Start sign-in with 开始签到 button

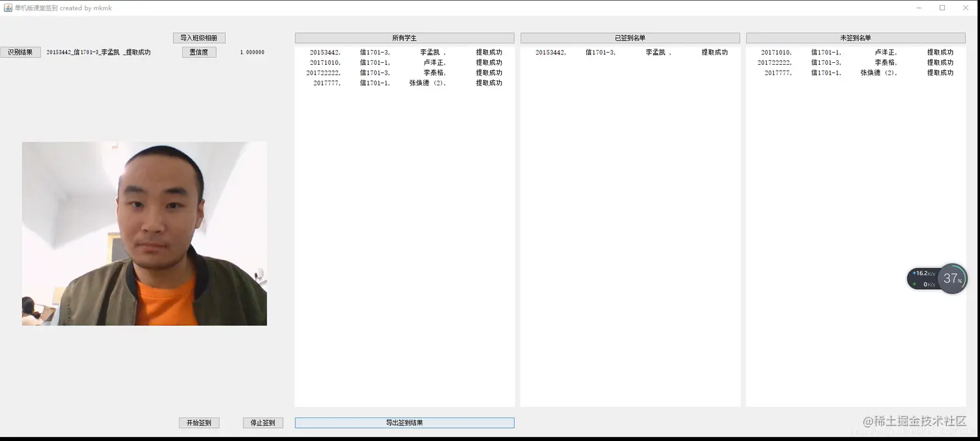pyautogui.click(x=199, y=423)
